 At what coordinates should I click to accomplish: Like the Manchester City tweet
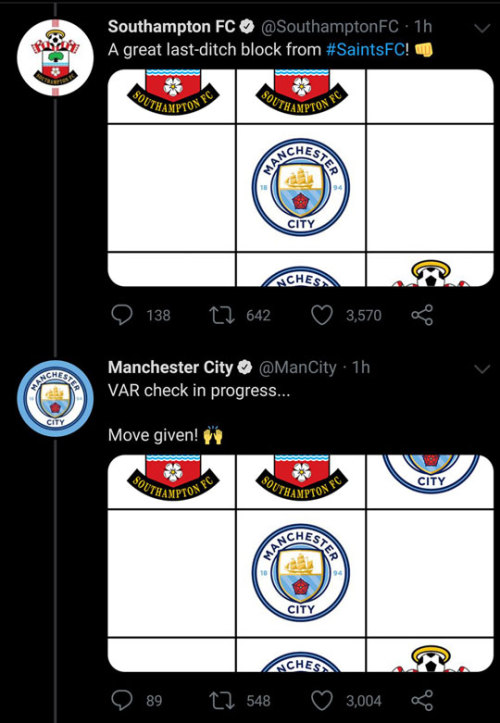coord(322,701)
